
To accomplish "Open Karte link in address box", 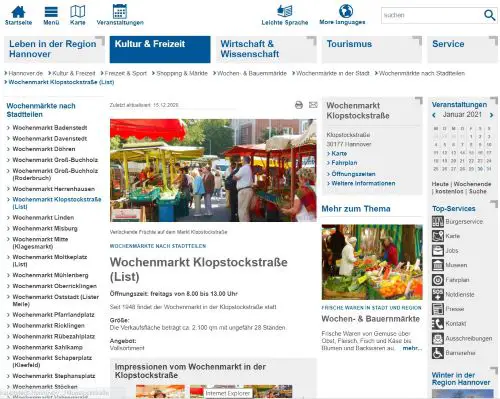I will (x=339, y=153).
